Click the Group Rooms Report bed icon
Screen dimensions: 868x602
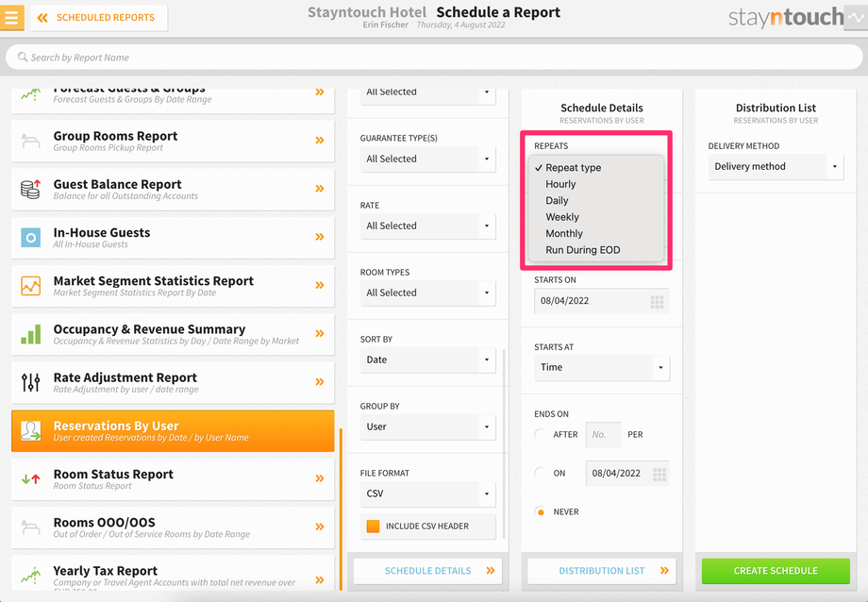30,142
